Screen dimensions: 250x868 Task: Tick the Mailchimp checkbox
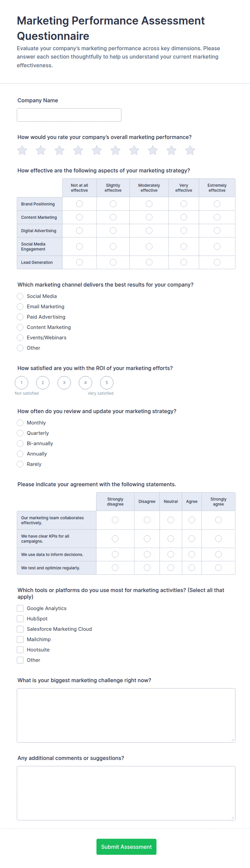(x=20, y=639)
